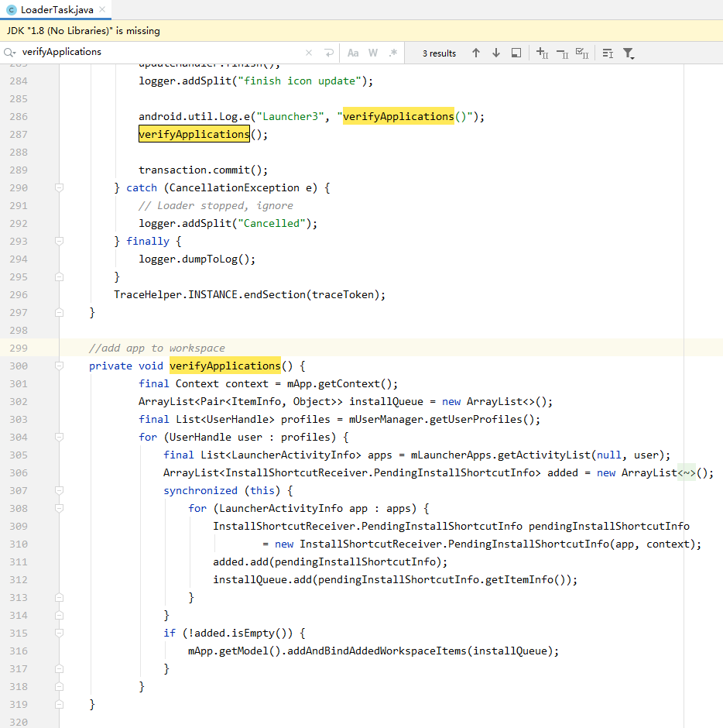723x728 pixels.
Task: Collapse verifyApplications method at line 300
Action: click(x=59, y=366)
